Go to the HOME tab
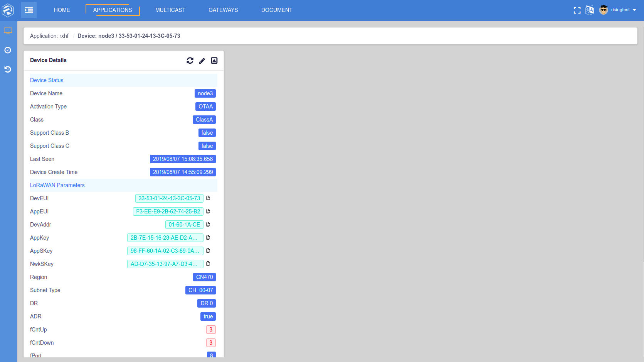 point(62,10)
